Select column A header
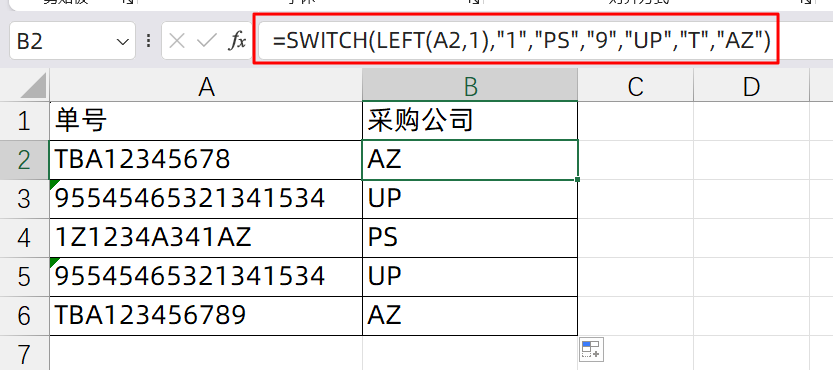The height and width of the screenshot is (370, 833). tap(206, 87)
